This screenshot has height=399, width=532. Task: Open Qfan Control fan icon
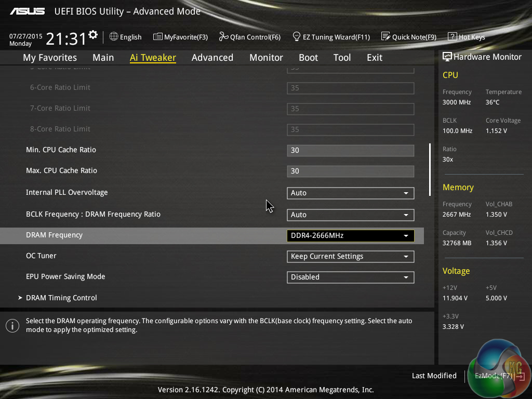point(223,37)
